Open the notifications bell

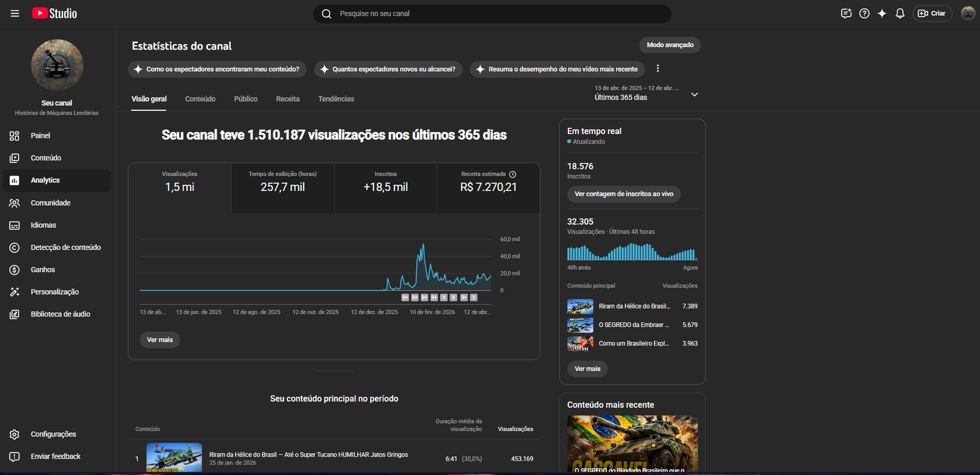[900, 13]
